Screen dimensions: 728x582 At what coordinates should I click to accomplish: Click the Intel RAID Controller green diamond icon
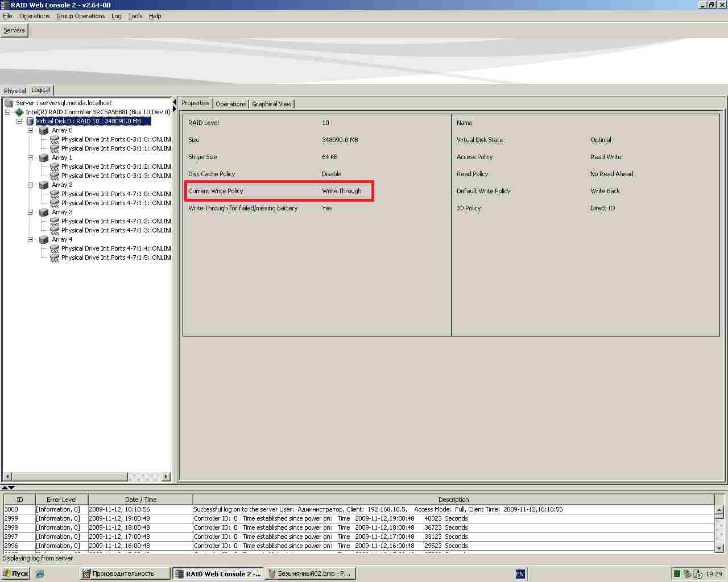click(x=19, y=112)
